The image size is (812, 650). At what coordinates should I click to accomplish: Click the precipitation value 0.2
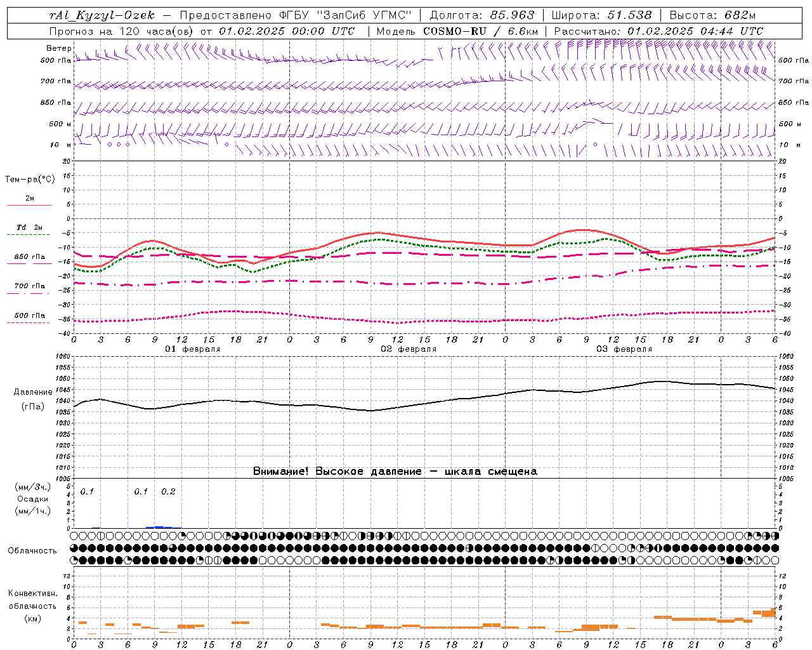[168, 491]
